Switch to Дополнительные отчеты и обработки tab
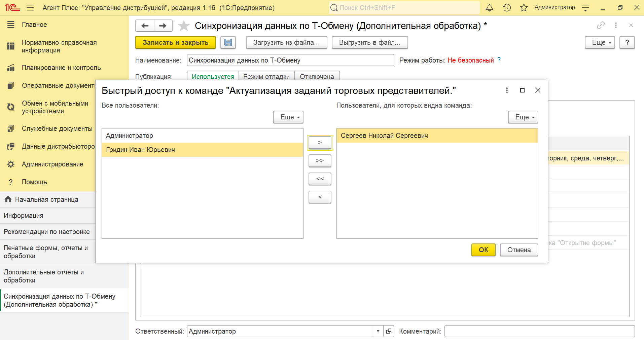 click(x=64, y=276)
